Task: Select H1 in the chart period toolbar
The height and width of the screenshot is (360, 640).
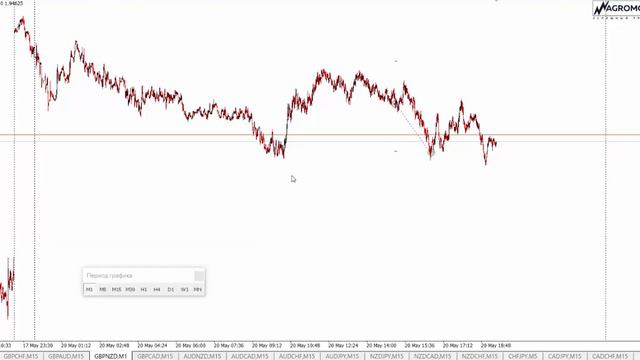Action: tap(144, 289)
